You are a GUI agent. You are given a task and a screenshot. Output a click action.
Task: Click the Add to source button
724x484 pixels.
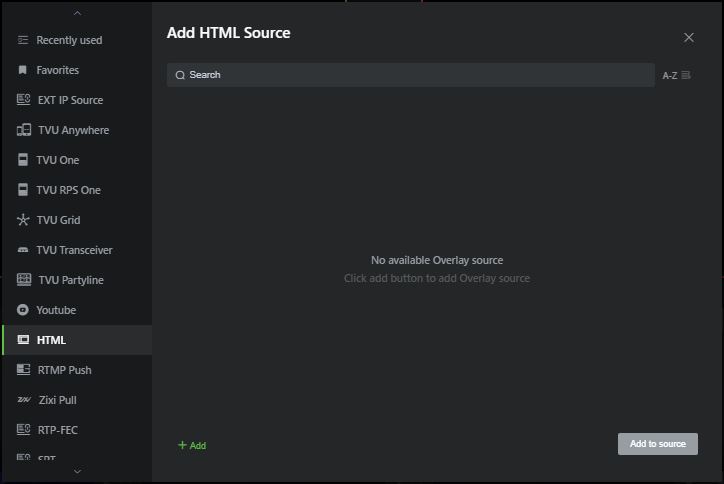coord(658,444)
